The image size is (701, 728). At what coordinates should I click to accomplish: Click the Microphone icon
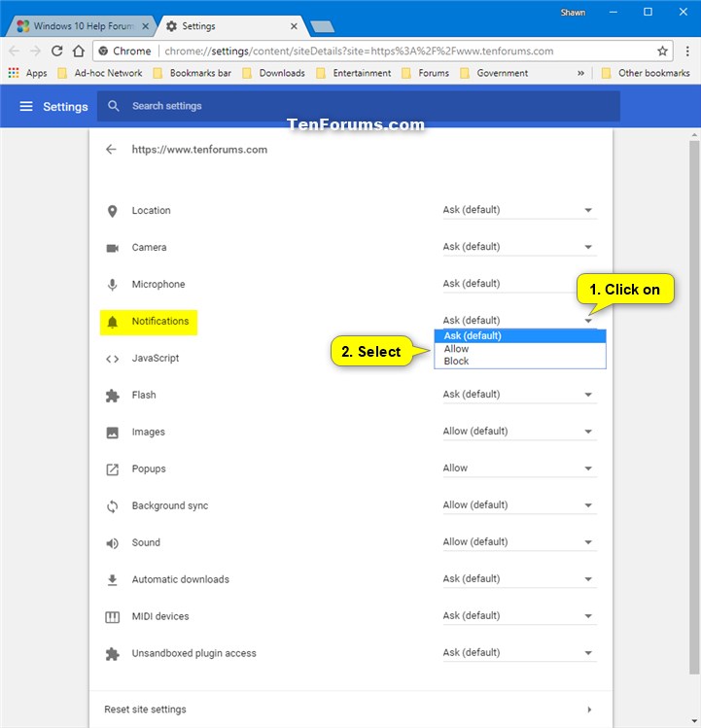coord(112,285)
